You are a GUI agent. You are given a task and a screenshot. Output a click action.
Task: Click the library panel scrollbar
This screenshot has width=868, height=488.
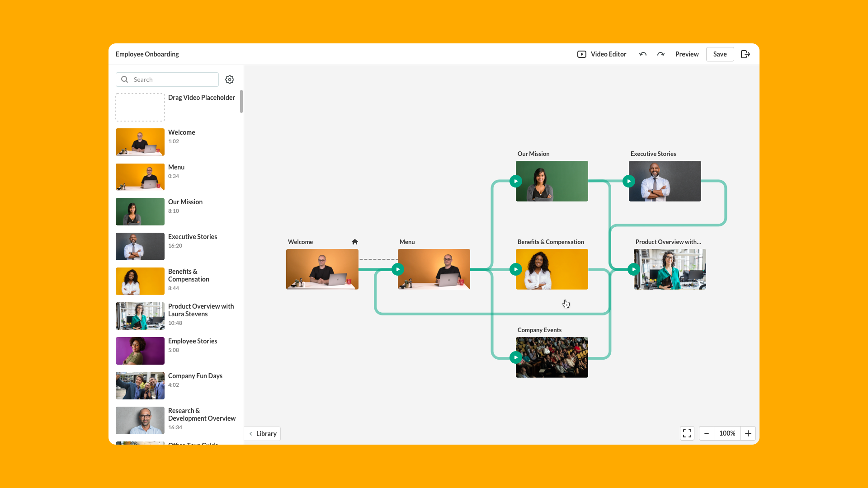(241, 102)
